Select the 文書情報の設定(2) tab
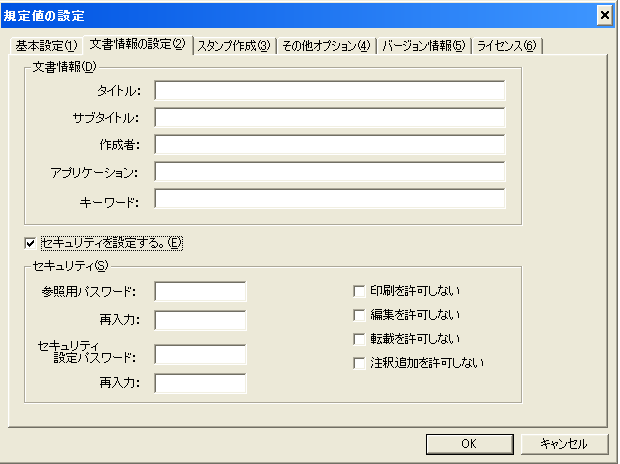Image resolution: width=620 pixels, height=464 pixels. click(138, 44)
